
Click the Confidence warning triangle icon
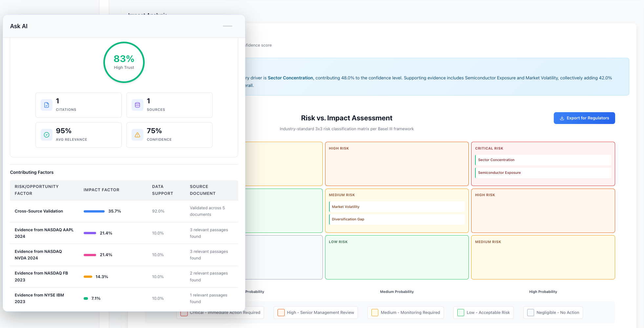coord(137,135)
